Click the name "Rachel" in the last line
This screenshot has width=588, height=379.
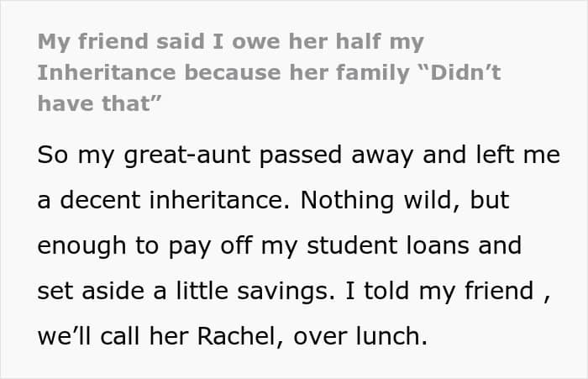coord(239,336)
